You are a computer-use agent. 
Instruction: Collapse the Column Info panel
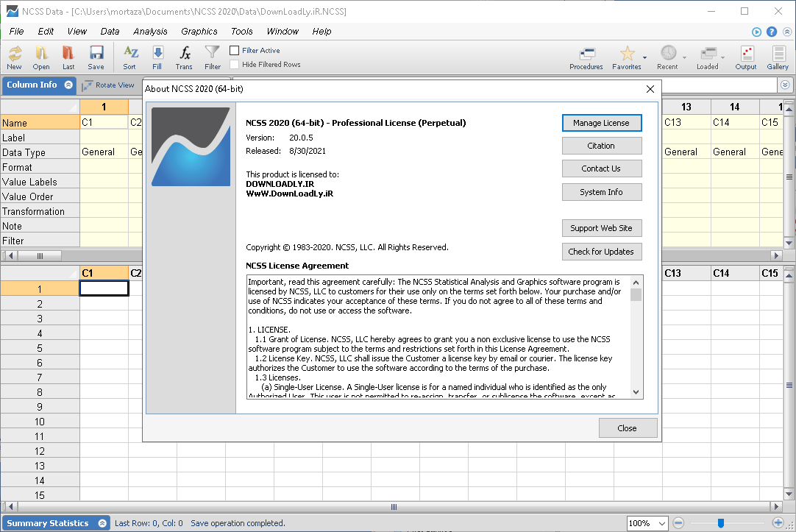68,85
